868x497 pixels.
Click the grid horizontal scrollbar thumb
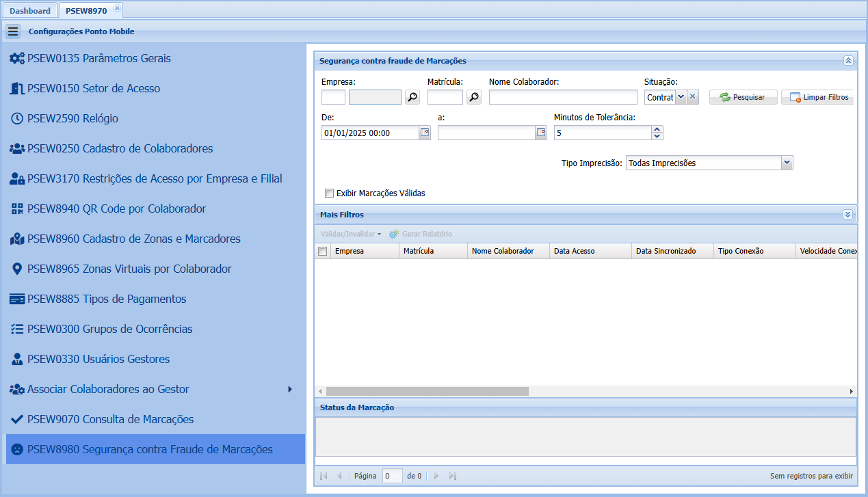tap(428, 392)
